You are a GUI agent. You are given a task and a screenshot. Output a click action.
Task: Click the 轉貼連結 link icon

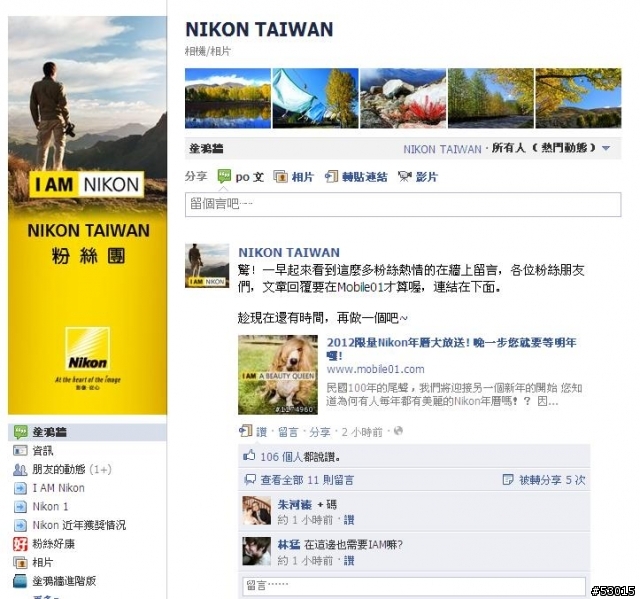(x=331, y=177)
